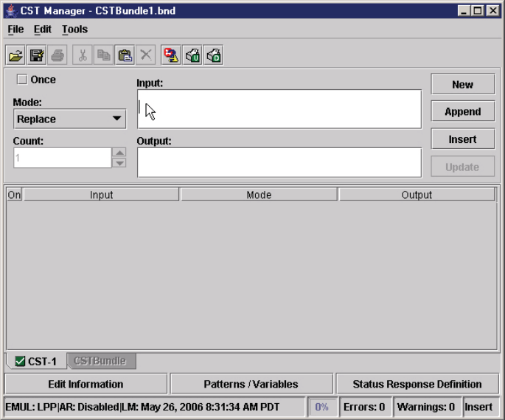Click the Insert button
505x420 pixels.
tap(462, 139)
